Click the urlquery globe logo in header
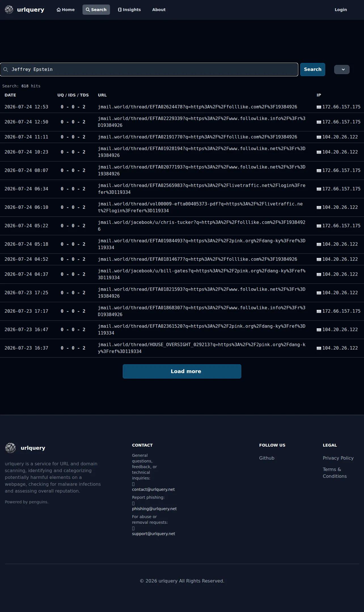Screen dimensions: 364x612 [9, 10]
